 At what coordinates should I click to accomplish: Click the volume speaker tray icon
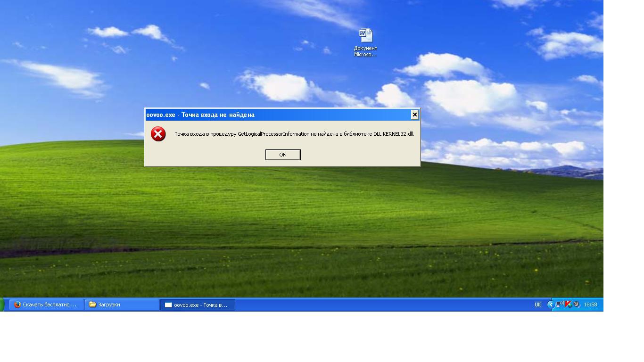pos(577,304)
